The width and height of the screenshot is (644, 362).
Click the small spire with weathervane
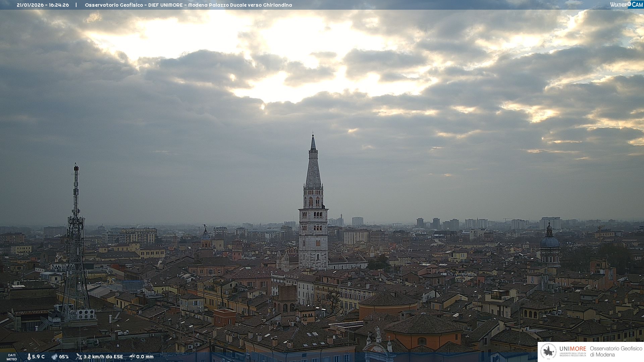[x=205, y=229]
